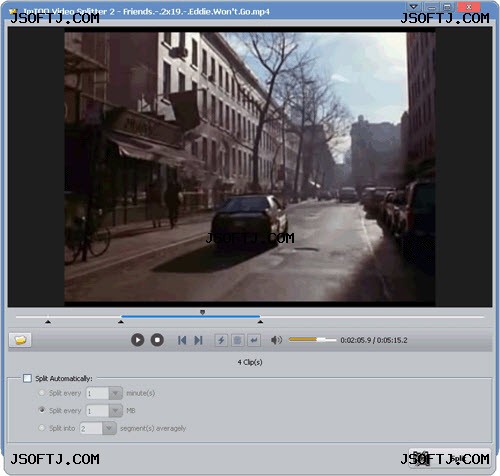Click the minutes value input field

point(97,393)
